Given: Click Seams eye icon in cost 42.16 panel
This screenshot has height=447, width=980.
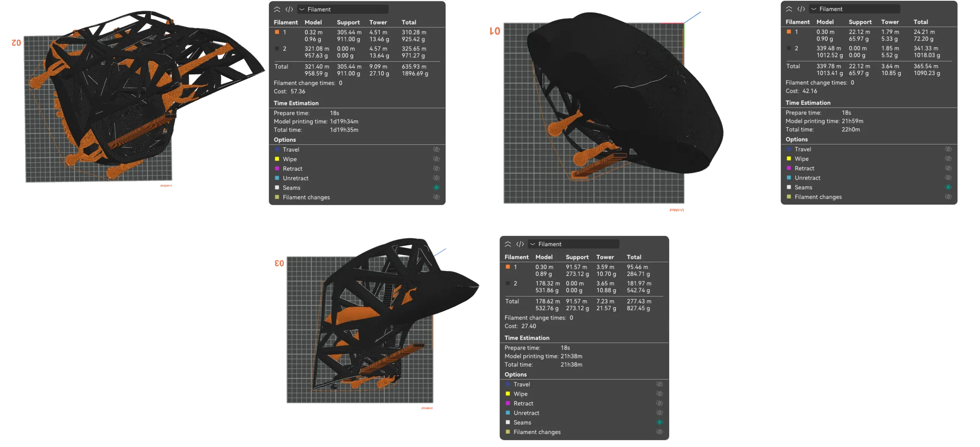Looking at the screenshot, I should pyautogui.click(x=948, y=187).
